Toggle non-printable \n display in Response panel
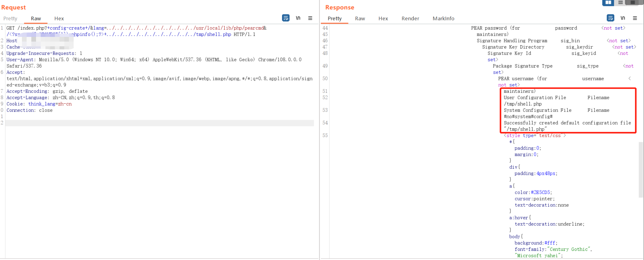This screenshot has height=260, width=644. pyautogui.click(x=623, y=18)
